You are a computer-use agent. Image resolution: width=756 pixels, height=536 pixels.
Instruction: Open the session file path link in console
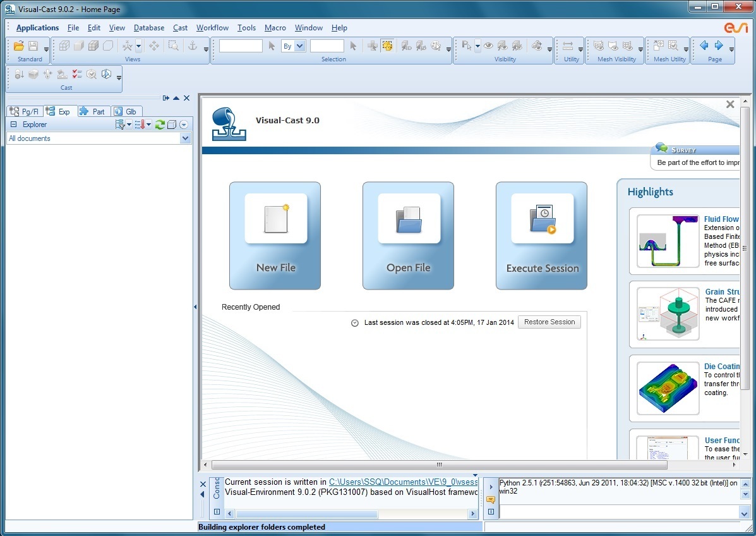pyautogui.click(x=403, y=482)
